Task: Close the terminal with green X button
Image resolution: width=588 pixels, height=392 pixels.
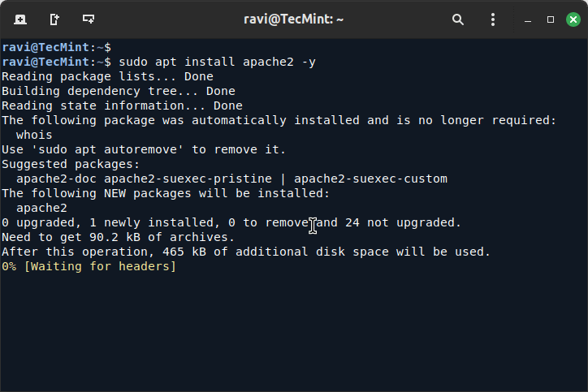Action: point(570,19)
